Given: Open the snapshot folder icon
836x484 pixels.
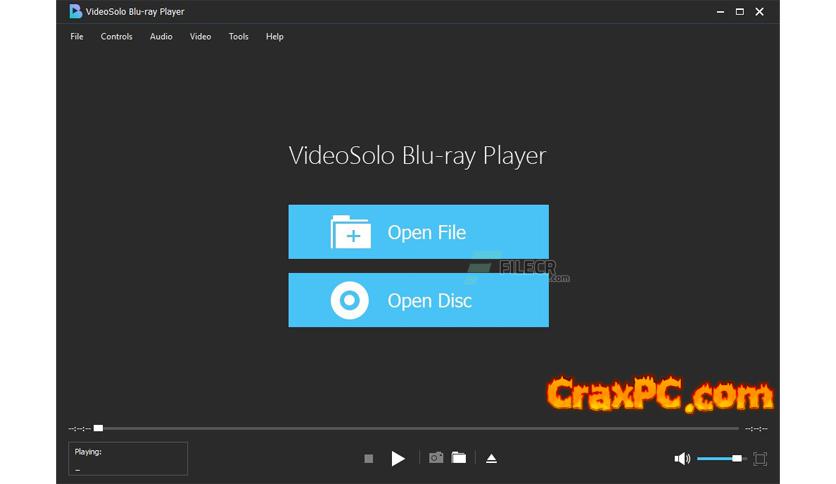Looking at the screenshot, I should [x=459, y=458].
